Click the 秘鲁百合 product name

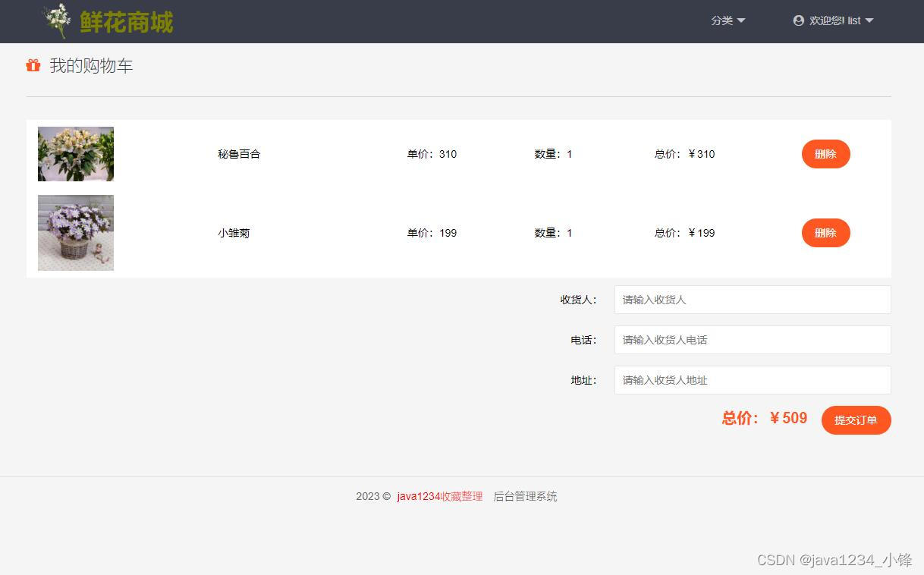(239, 154)
